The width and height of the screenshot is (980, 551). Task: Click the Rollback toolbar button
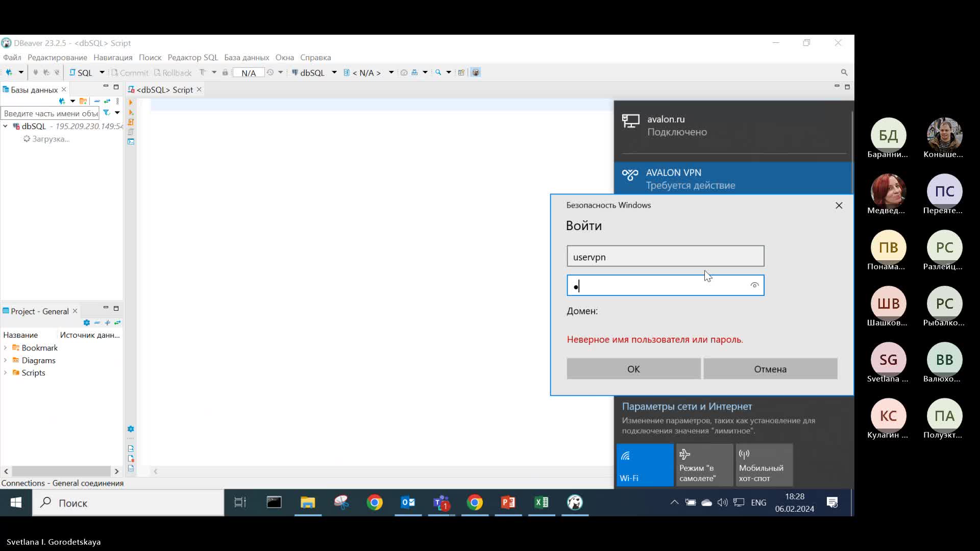click(173, 72)
